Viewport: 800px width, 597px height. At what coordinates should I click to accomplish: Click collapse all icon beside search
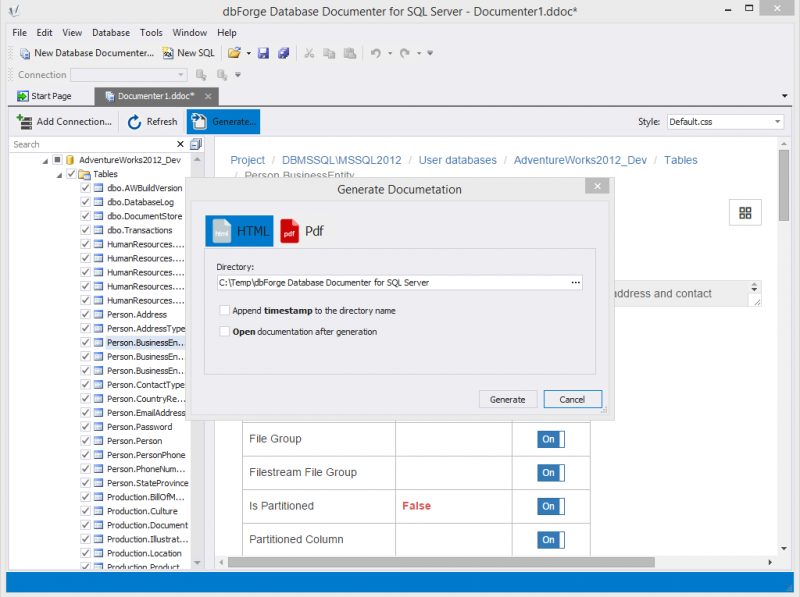[x=196, y=144]
